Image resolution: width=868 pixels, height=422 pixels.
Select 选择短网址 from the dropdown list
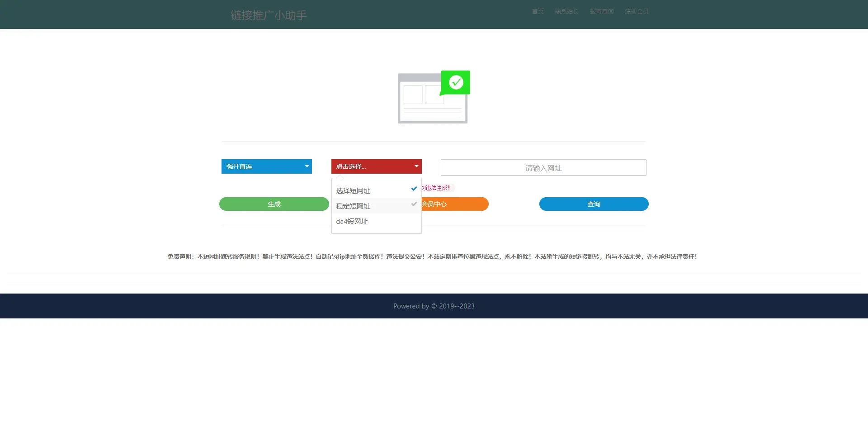click(353, 191)
